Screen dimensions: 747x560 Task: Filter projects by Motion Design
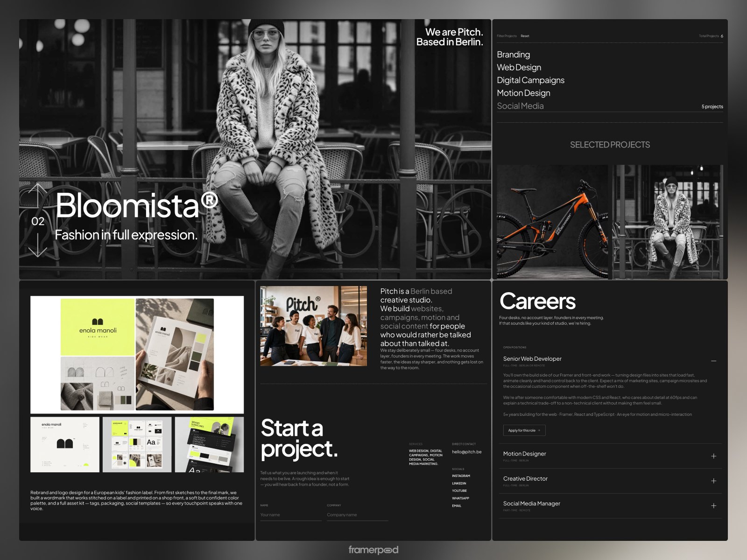click(523, 93)
